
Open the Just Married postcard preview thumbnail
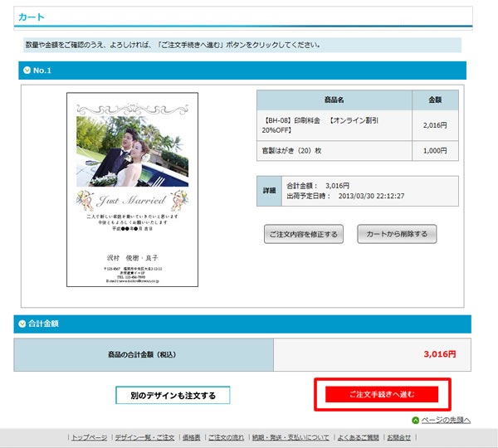pyautogui.click(x=132, y=189)
